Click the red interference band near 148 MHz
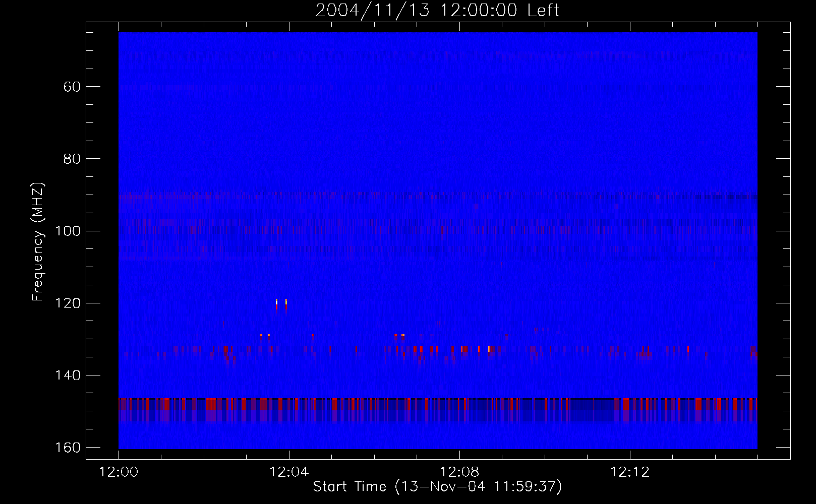Screen dimensions: 816x504 pyautogui.click(x=438, y=404)
